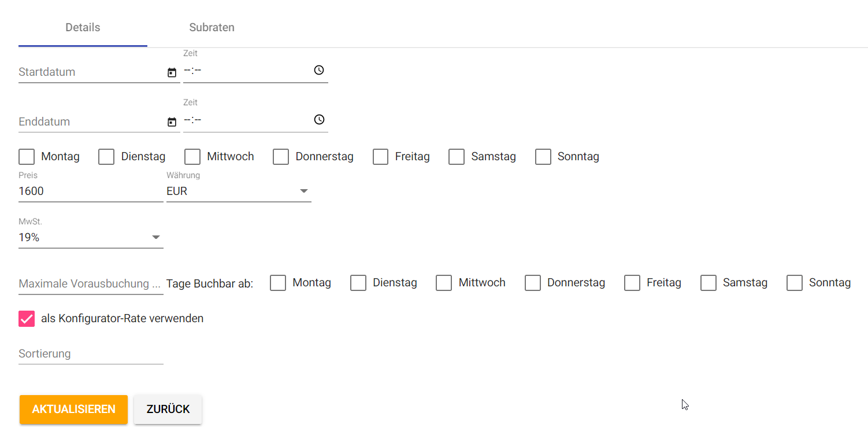Open the Währung EUR dropdown
This screenshot has height=435, width=868.
239,191
